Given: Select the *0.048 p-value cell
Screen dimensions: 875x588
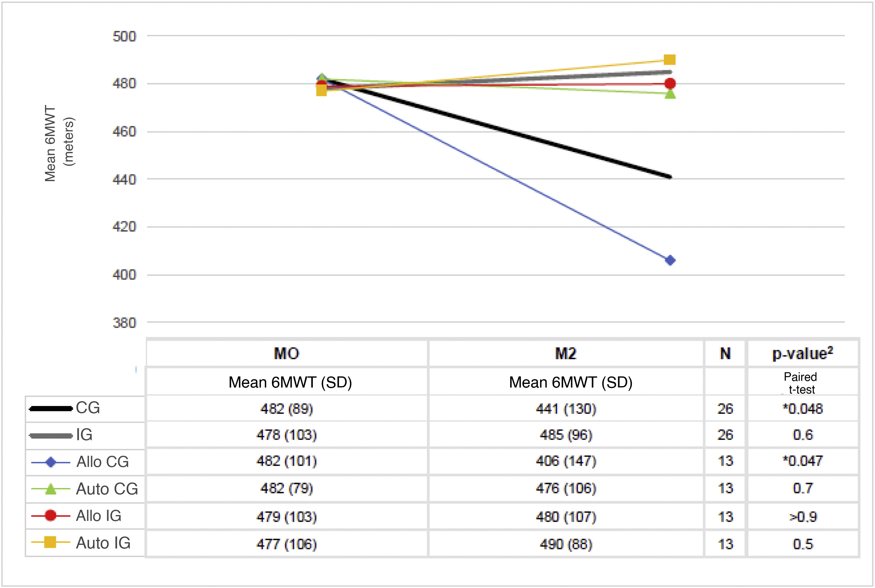Looking at the screenshot, I should (x=802, y=408).
